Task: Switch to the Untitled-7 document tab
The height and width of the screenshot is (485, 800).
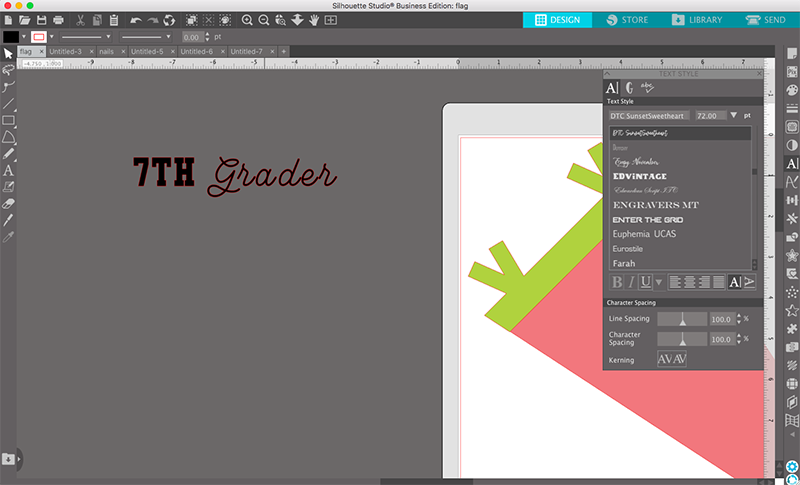Action: [x=246, y=52]
